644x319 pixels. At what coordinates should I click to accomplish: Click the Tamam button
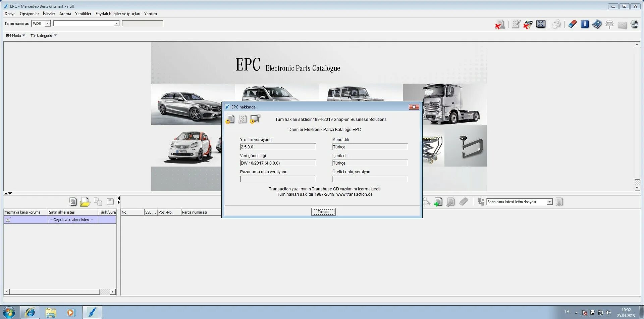323,212
